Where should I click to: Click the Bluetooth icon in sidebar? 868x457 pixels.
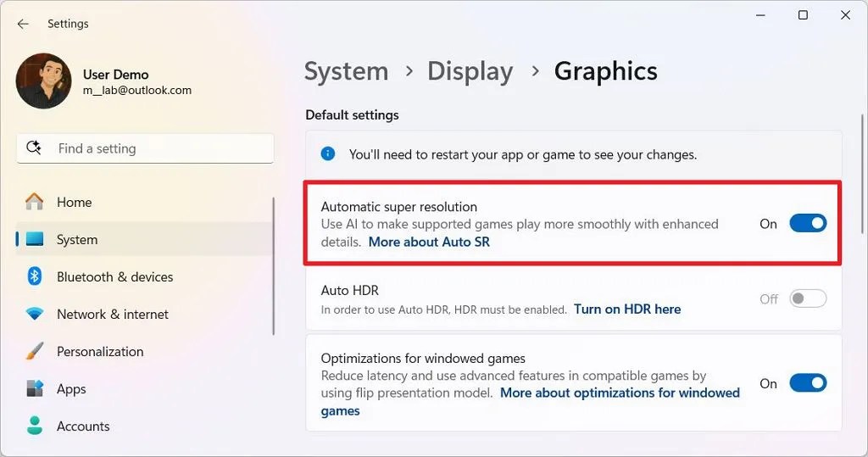pyautogui.click(x=34, y=276)
